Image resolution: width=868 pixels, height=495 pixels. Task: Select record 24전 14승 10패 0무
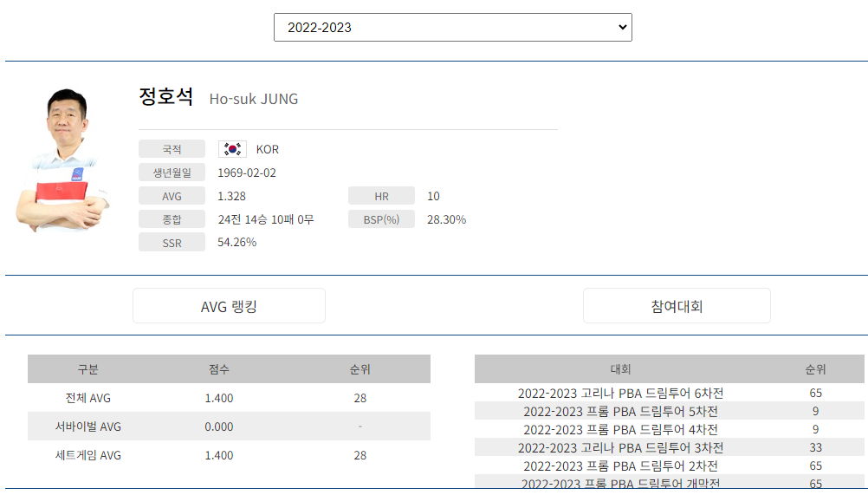[266, 219]
